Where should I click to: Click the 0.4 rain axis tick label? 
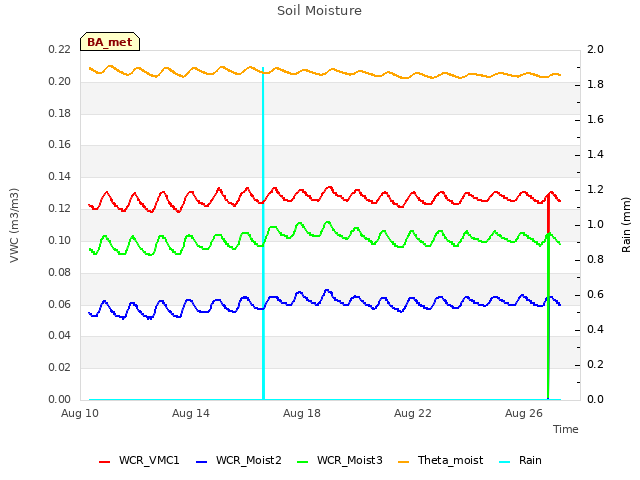point(595,330)
